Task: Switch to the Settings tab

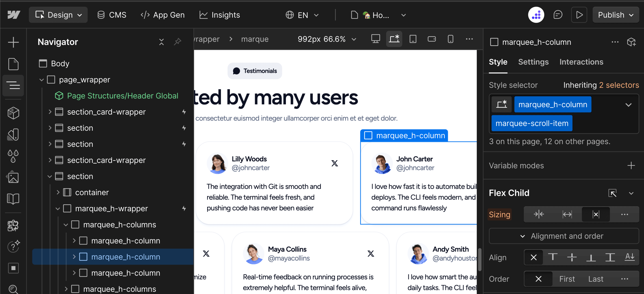Action: pyautogui.click(x=533, y=62)
